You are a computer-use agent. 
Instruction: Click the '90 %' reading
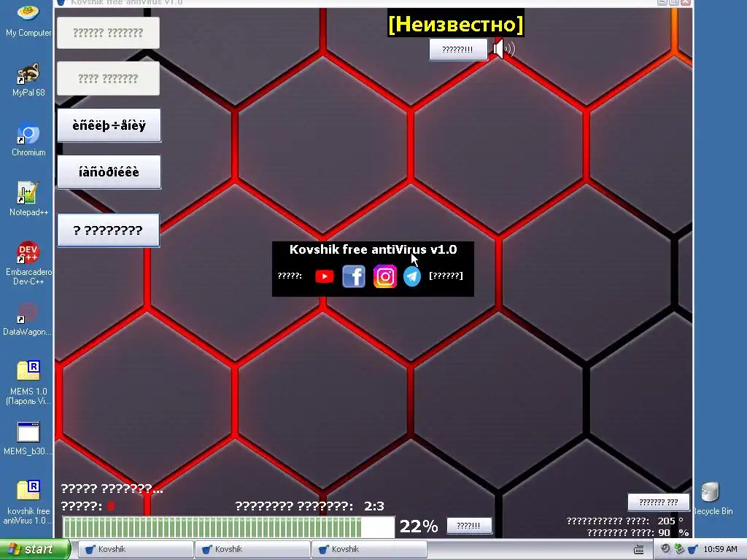click(673, 532)
